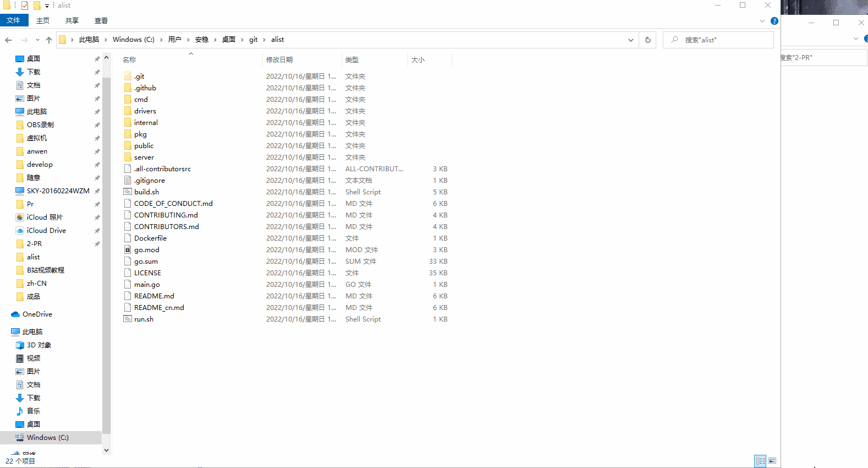Click the build.sh shell script icon

click(x=128, y=192)
